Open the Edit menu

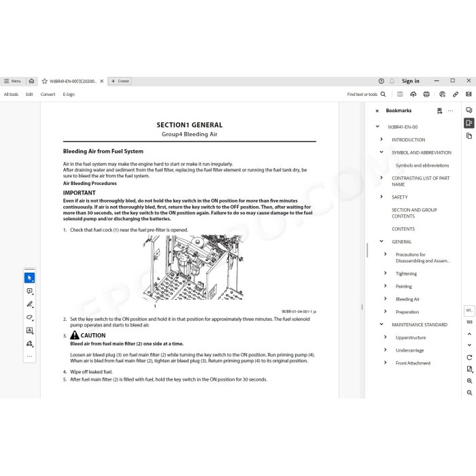(x=29, y=95)
